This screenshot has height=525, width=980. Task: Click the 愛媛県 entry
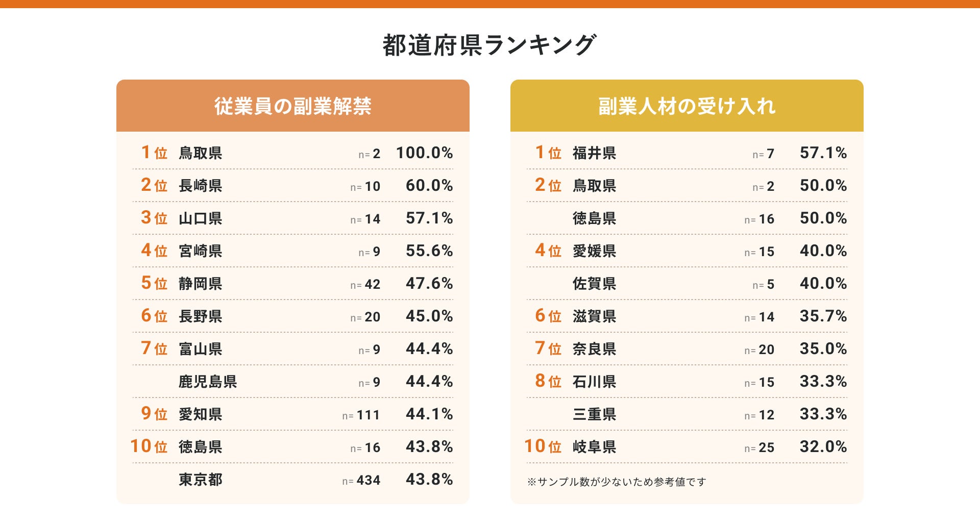coord(594,251)
